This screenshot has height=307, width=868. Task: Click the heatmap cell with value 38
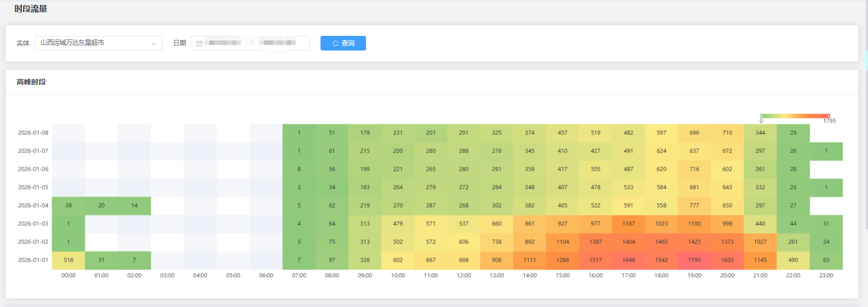pos(68,206)
